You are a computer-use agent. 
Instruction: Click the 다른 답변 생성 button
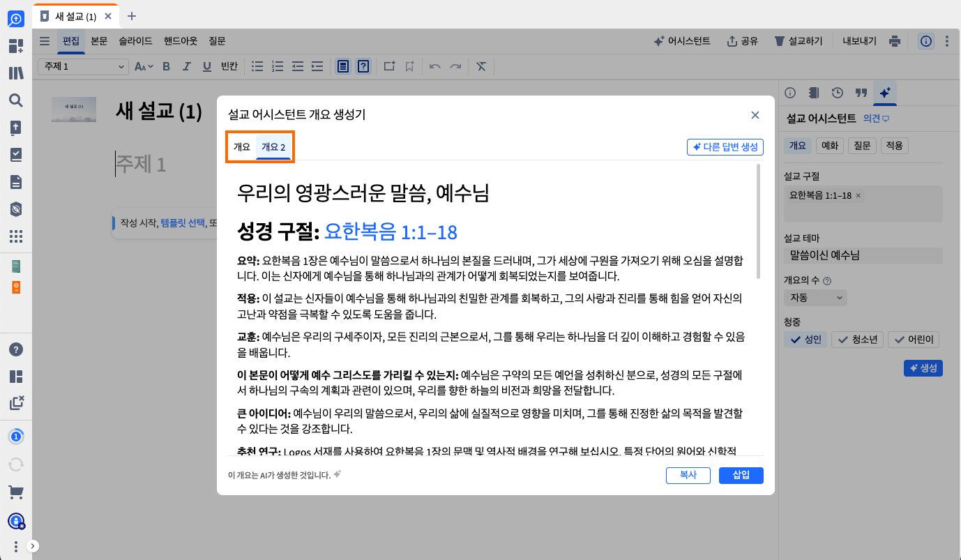click(725, 146)
